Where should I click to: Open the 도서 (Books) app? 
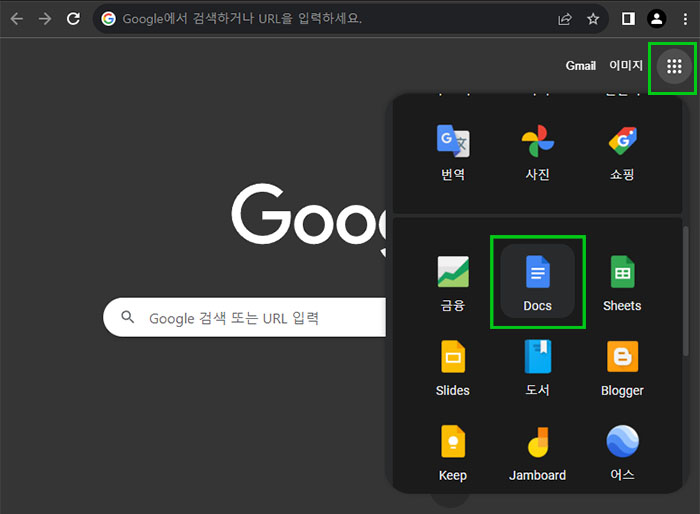(x=538, y=367)
